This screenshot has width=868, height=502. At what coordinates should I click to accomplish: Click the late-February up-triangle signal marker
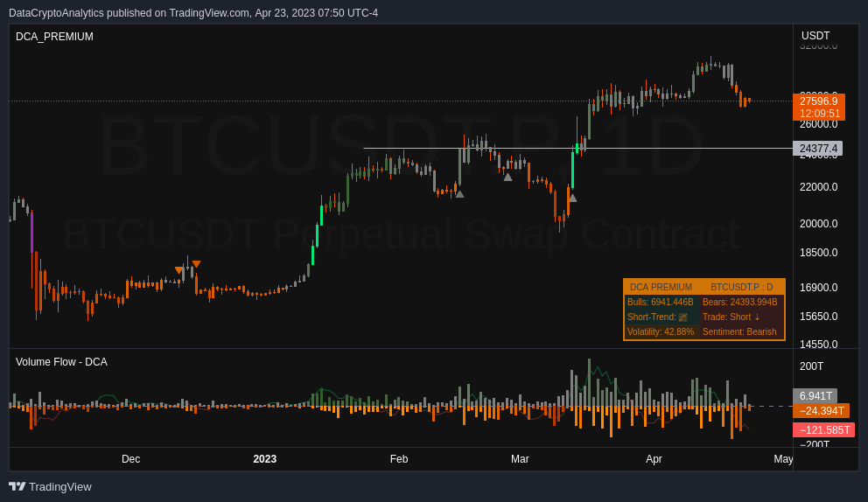tap(507, 178)
